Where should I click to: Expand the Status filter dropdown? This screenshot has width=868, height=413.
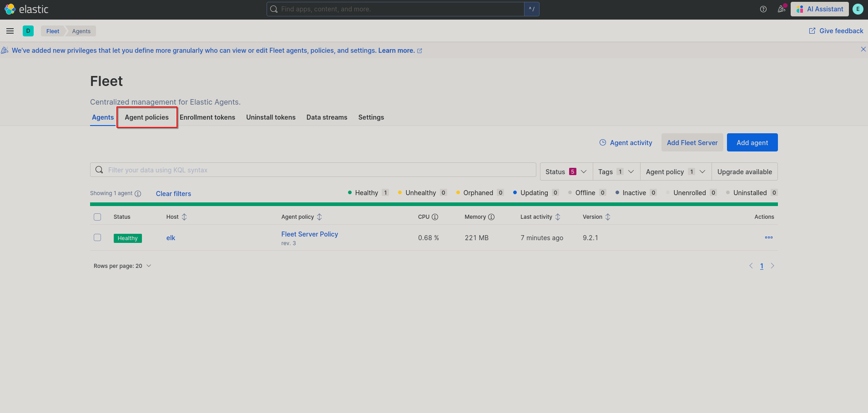[566, 171]
